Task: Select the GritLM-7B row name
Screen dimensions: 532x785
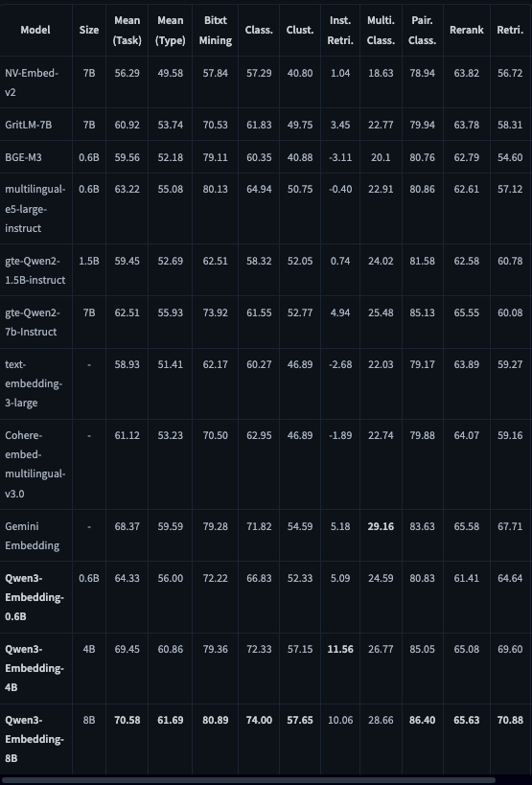Action: point(28,125)
